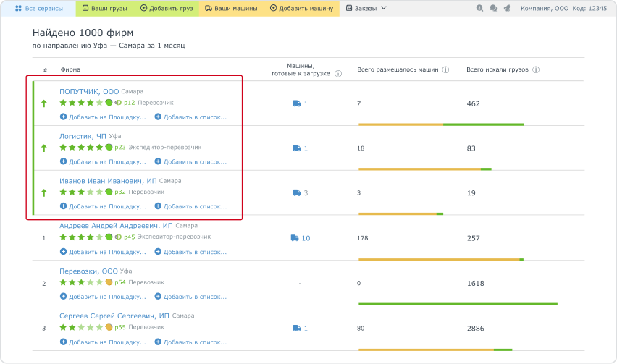Open the chat messages icon

point(493,9)
